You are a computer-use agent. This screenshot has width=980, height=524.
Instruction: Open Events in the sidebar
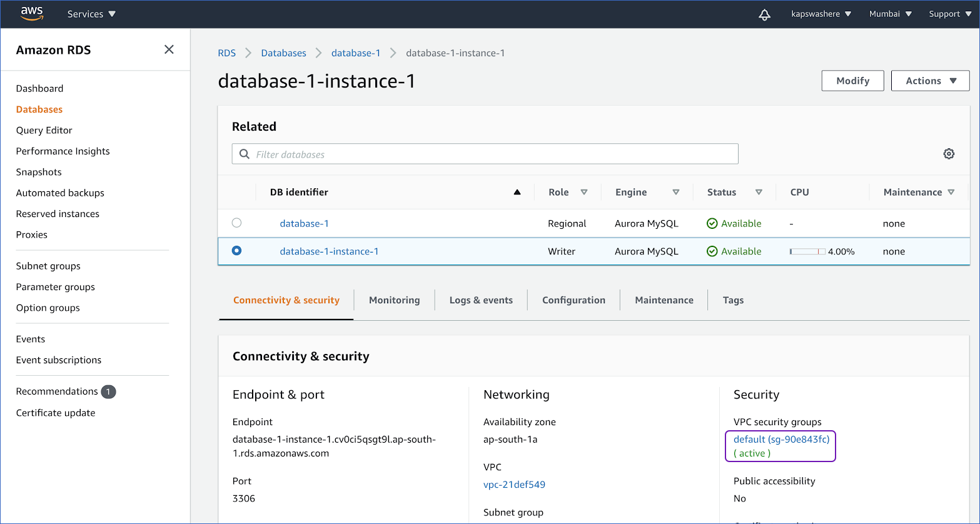[30, 339]
